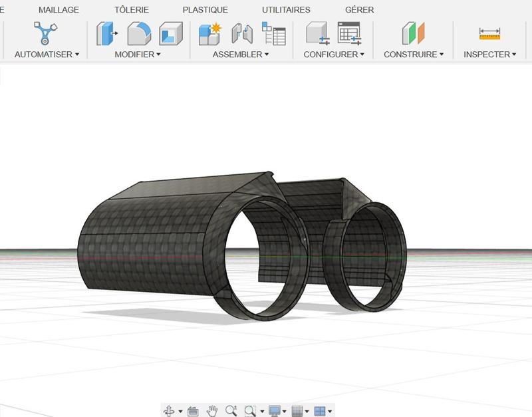This screenshot has width=532, height=417.
Task: Select the Fillet tool icon
Action: point(139,33)
